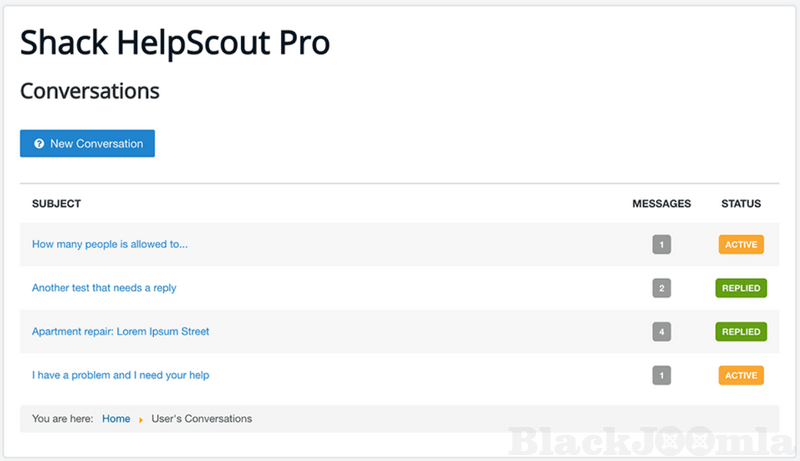Viewport: 800px width, 461px height.
Task: Click the MESSAGES column header
Action: pyautogui.click(x=661, y=204)
